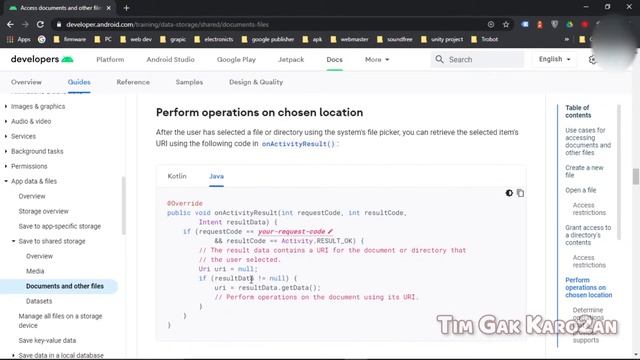The height and width of the screenshot is (360, 640).
Task: Show more bookmarks with double chevron
Action: [567, 39]
